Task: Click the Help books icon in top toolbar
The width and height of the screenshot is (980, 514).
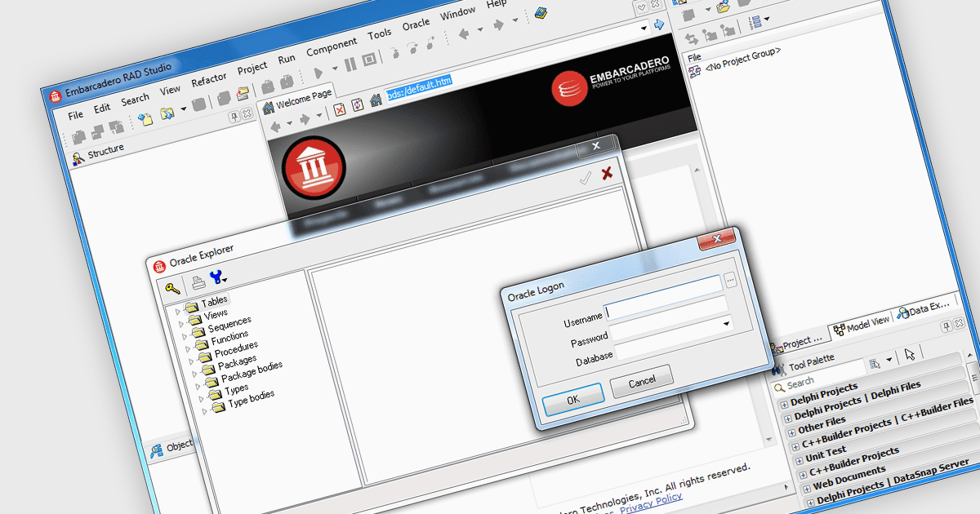Action: tap(540, 13)
